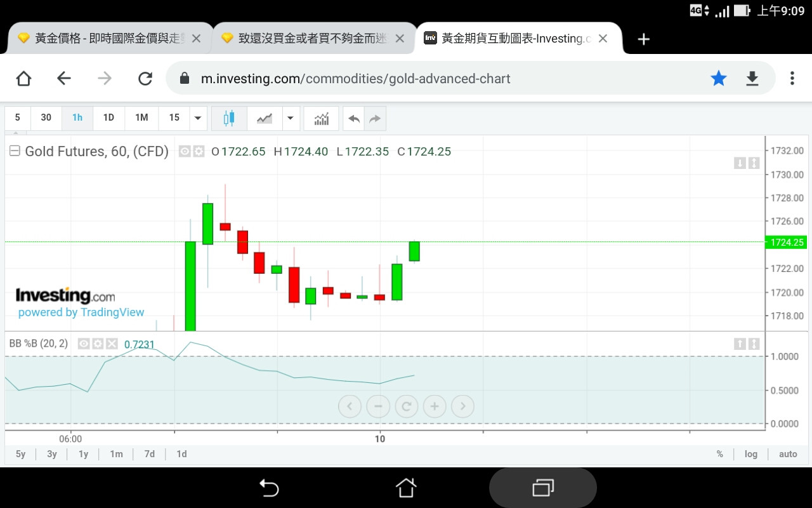
Task: Go to the browser home page
Action: pyautogui.click(x=23, y=78)
